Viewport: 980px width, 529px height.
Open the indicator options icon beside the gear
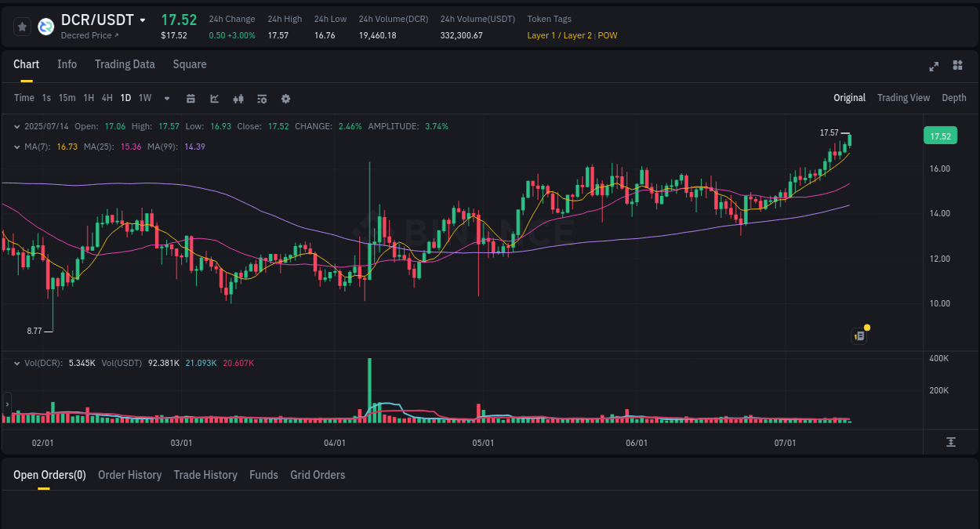click(262, 99)
